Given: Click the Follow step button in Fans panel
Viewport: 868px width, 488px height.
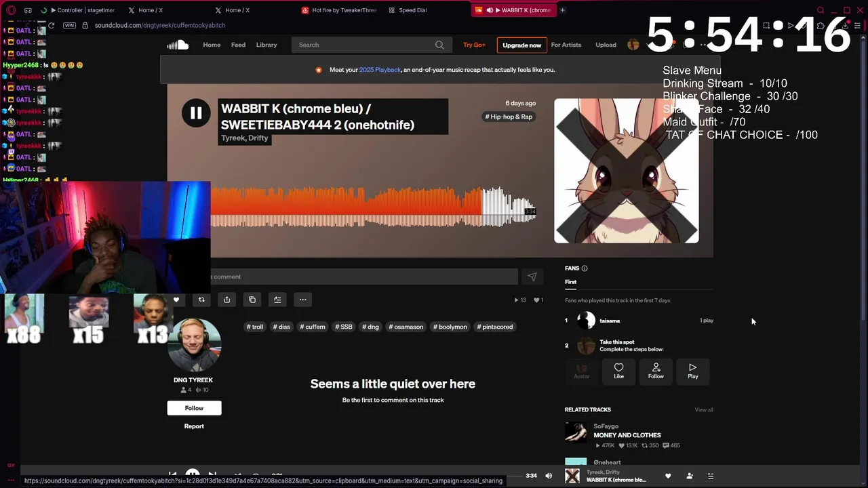Looking at the screenshot, I should coord(656,371).
